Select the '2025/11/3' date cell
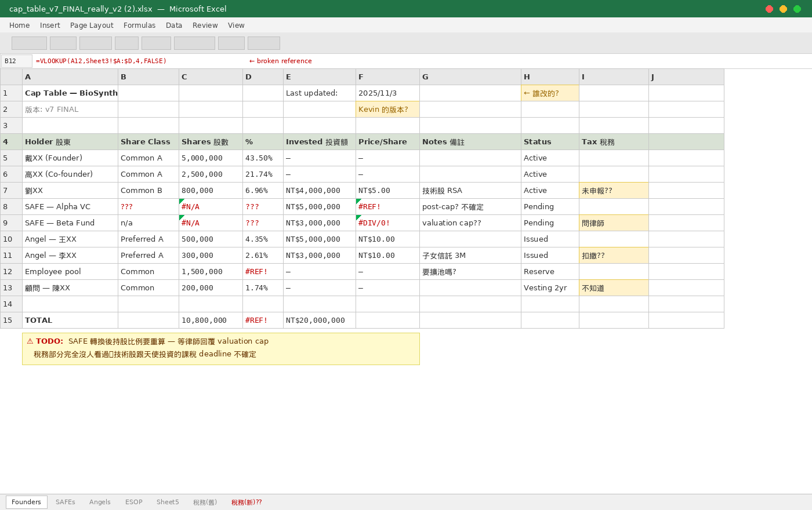The image size is (812, 510). tap(388, 93)
